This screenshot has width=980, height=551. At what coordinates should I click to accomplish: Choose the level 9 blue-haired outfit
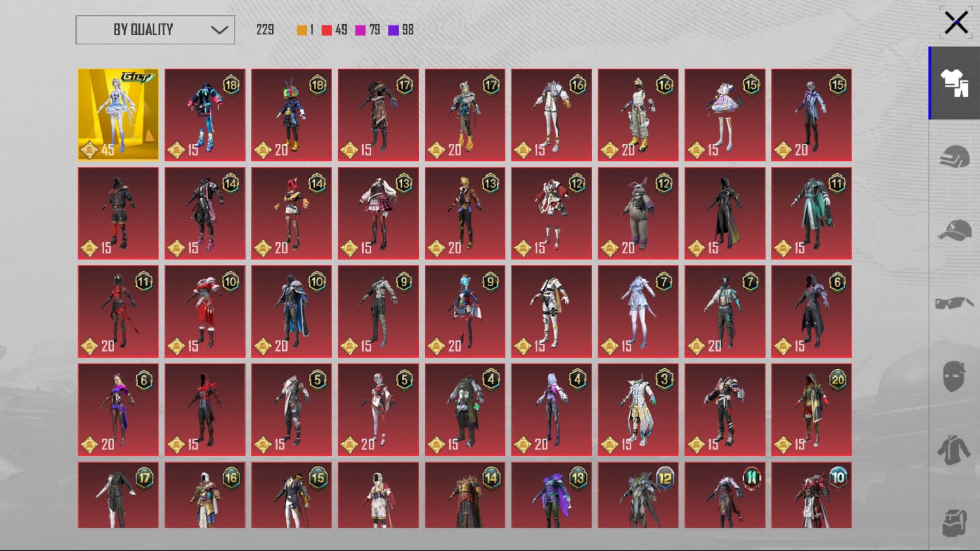465,311
